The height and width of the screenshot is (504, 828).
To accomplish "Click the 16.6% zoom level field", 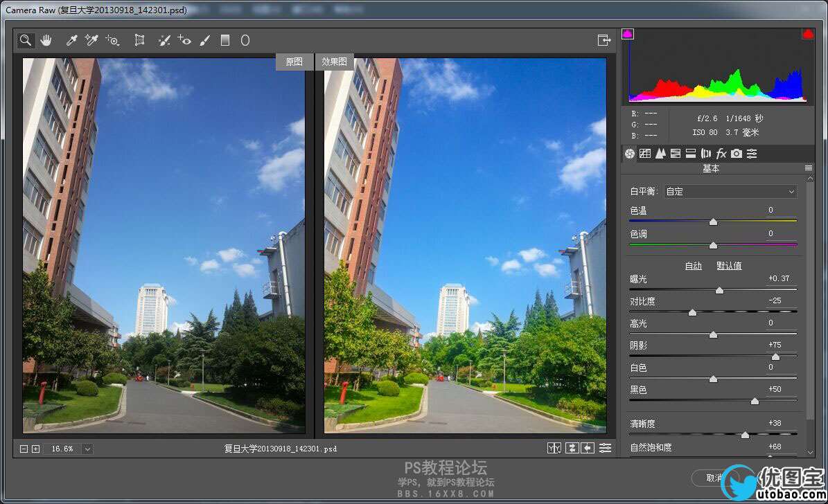I will coord(62,449).
